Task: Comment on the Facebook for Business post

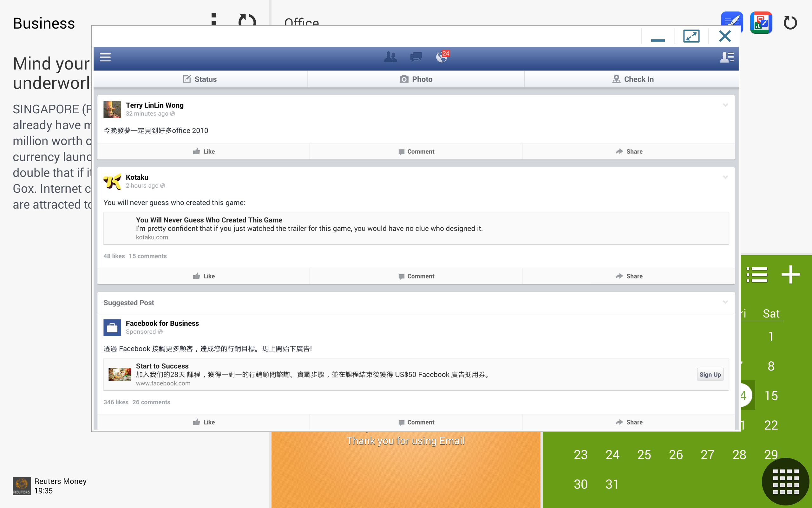Action: [416, 422]
